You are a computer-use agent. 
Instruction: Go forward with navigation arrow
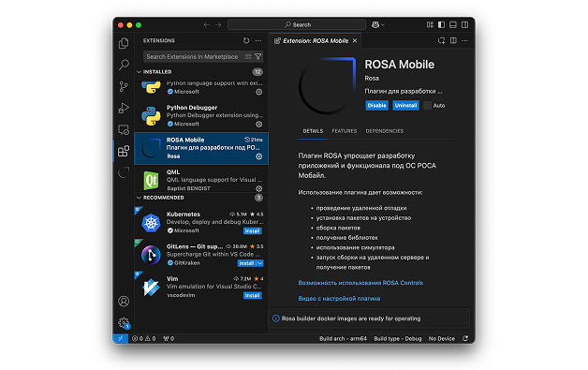pos(218,24)
